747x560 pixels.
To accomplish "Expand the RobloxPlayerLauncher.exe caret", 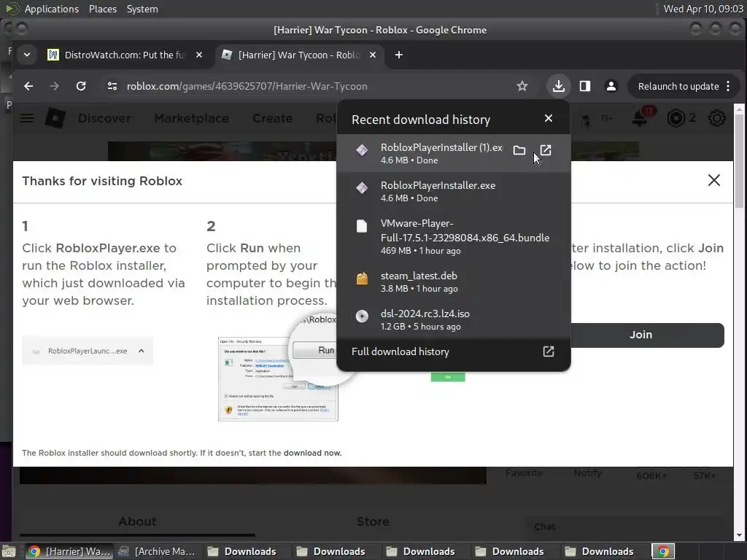I will pyautogui.click(x=142, y=351).
